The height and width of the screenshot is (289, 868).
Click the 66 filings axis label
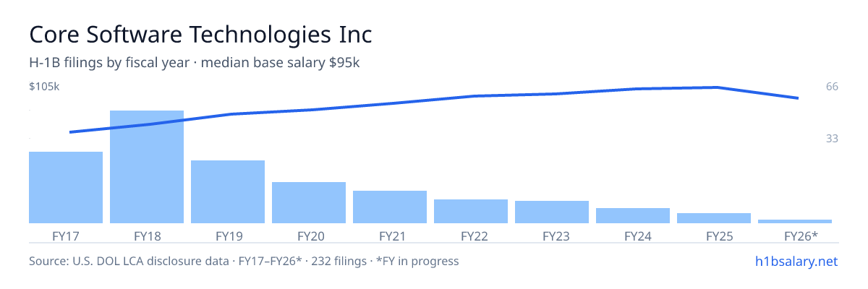coord(832,87)
